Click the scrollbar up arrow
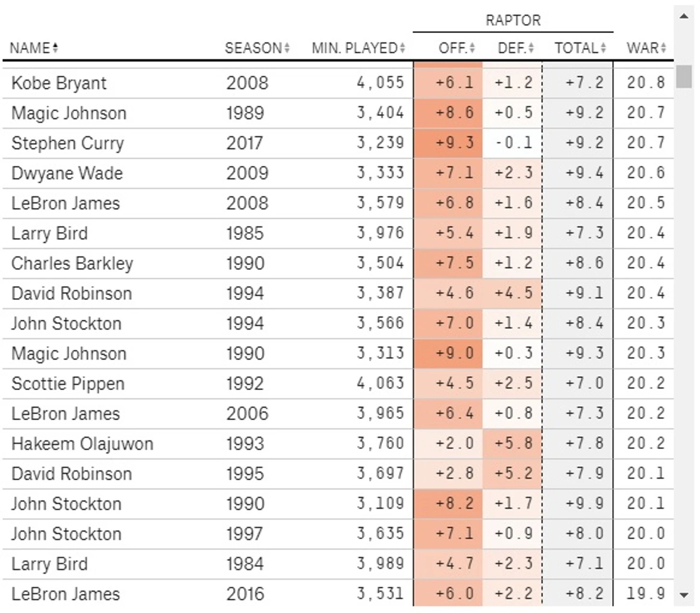The height and width of the screenshot is (613, 700). click(684, 17)
